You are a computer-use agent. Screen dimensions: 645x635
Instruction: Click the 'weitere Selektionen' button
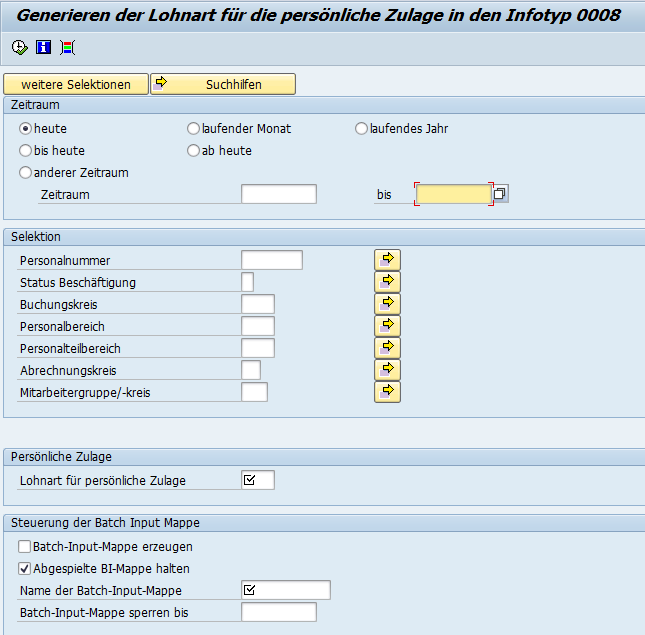click(x=76, y=84)
